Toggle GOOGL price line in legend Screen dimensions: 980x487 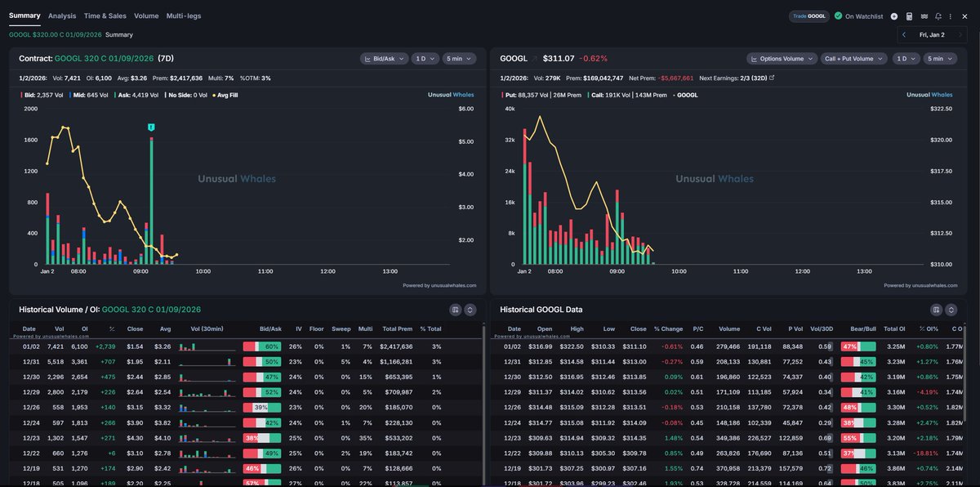pos(685,95)
